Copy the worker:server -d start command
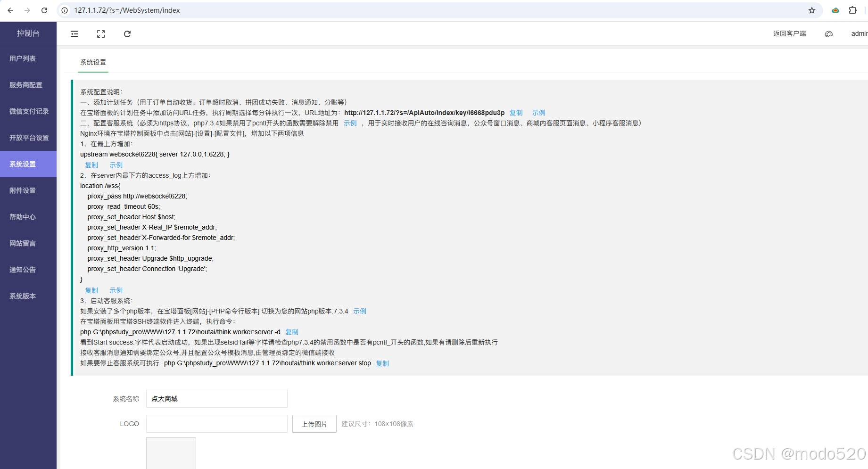868x469 pixels. [x=292, y=332]
